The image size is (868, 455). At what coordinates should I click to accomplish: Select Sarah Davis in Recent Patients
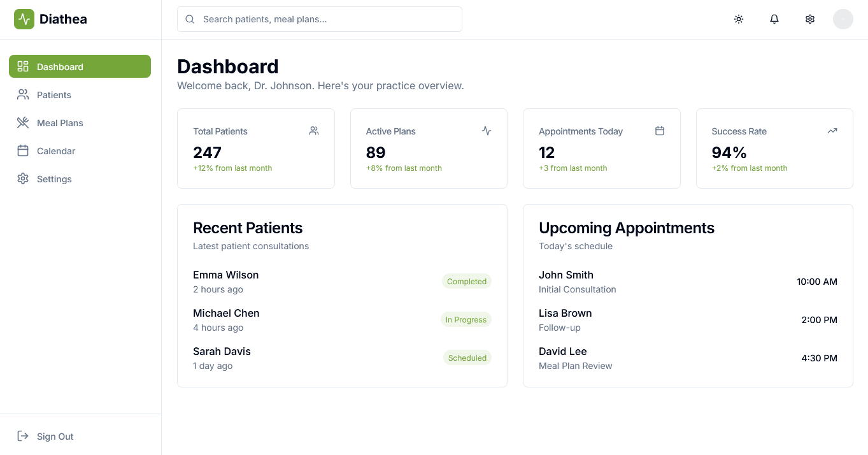[222, 351]
